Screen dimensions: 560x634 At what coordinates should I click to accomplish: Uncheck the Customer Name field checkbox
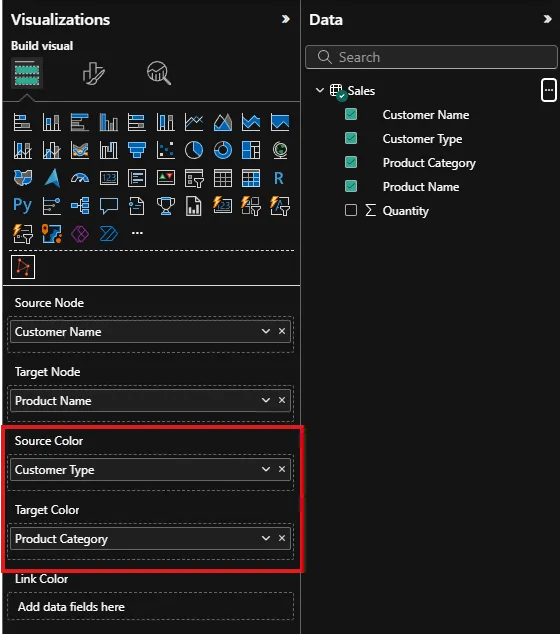click(x=351, y=114)
